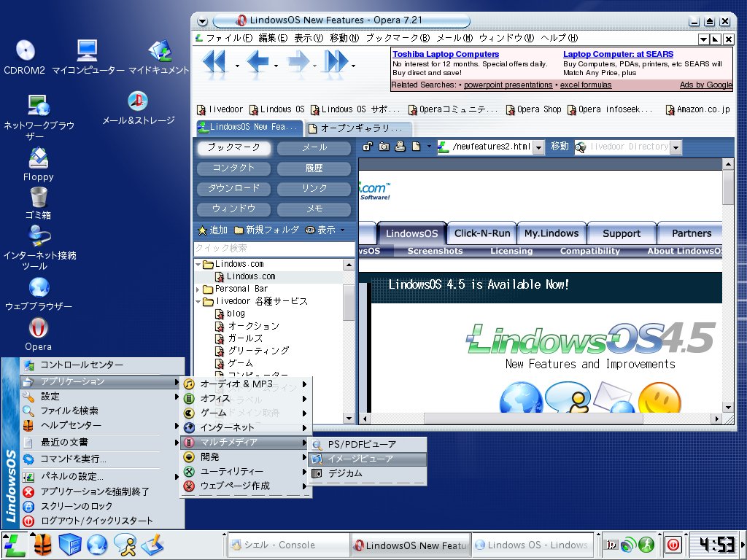Open the Rewind button dropdown arrow
The width and height of the screenshot is (747, 560).
237,66
